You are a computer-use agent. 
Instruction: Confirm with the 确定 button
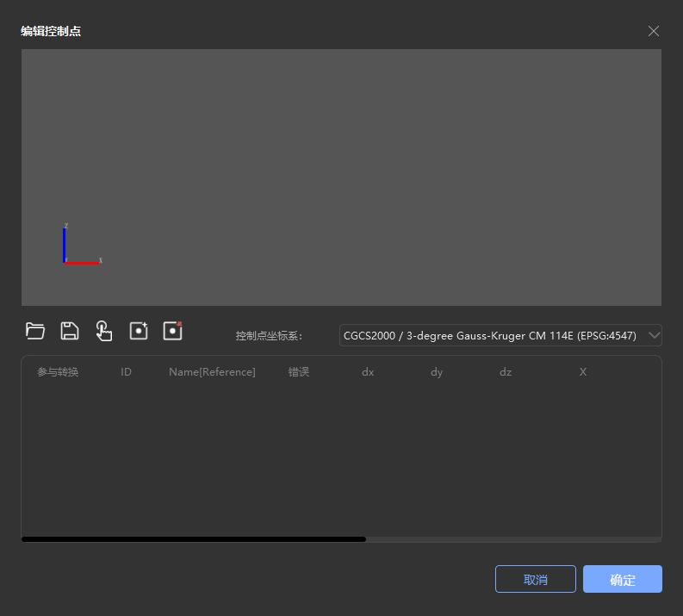point(623,579)
